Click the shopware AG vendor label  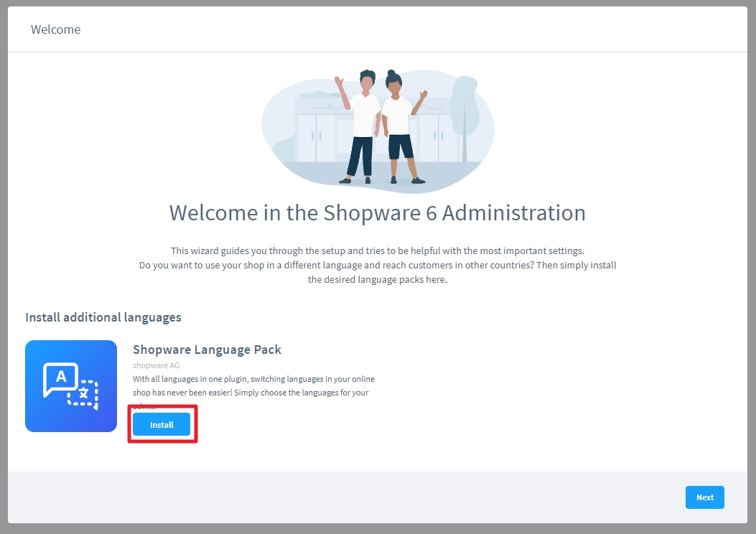coord(156,365)
